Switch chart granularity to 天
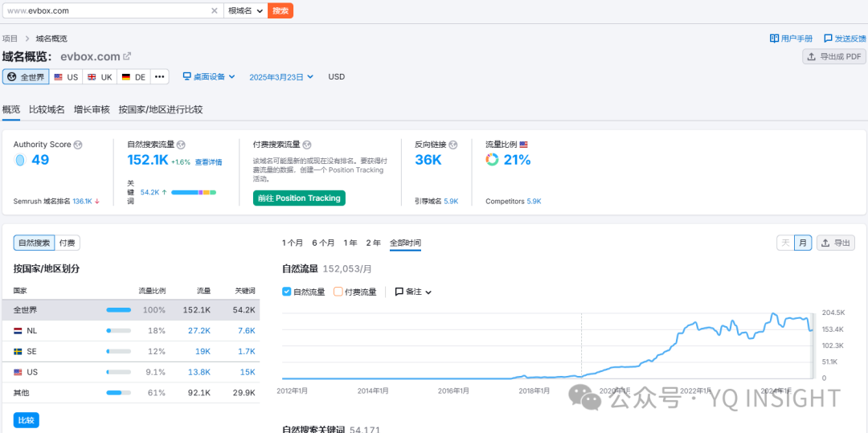The width and height of the screenshot is (868, 433). tap(785, 243)
